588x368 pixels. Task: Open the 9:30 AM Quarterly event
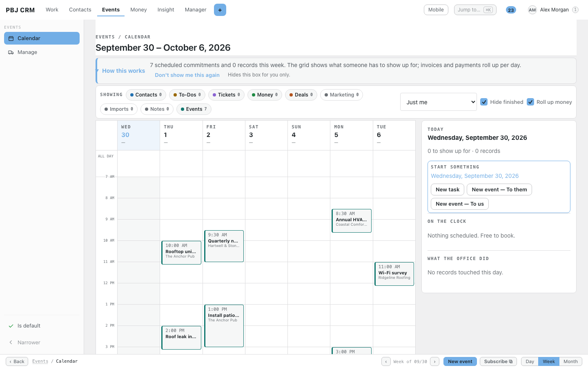coord(224,246)
